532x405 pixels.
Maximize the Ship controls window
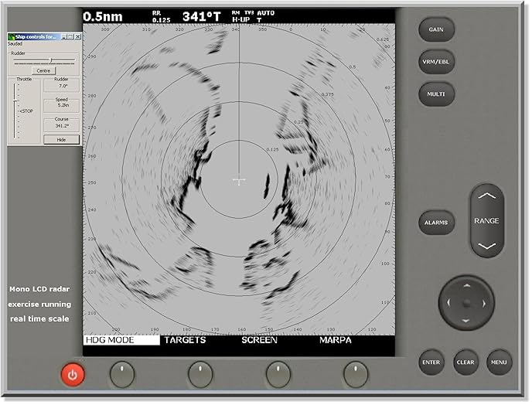pos(70,36)
